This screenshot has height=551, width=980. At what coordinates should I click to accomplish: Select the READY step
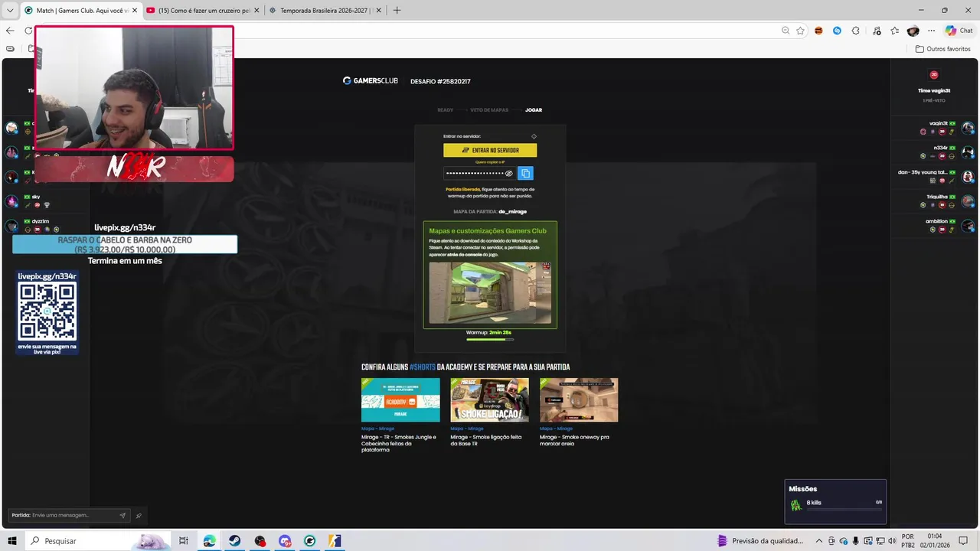click(445, 110)
